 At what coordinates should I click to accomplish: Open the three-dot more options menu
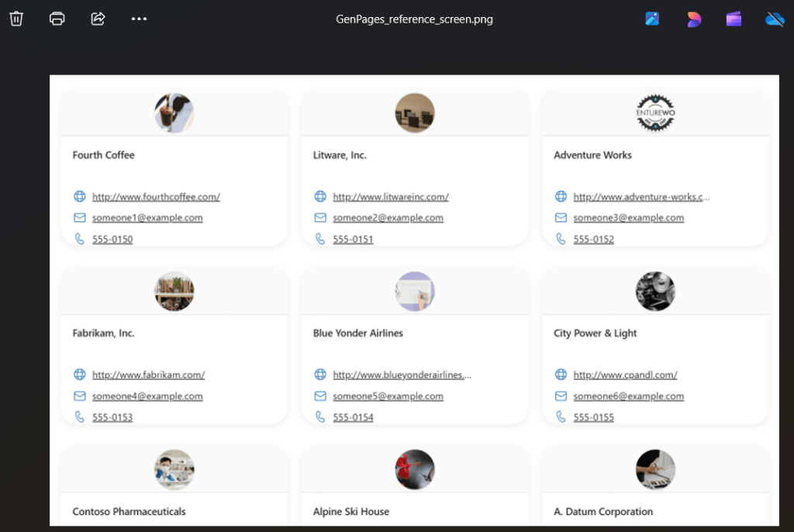(x=139, y=19)
